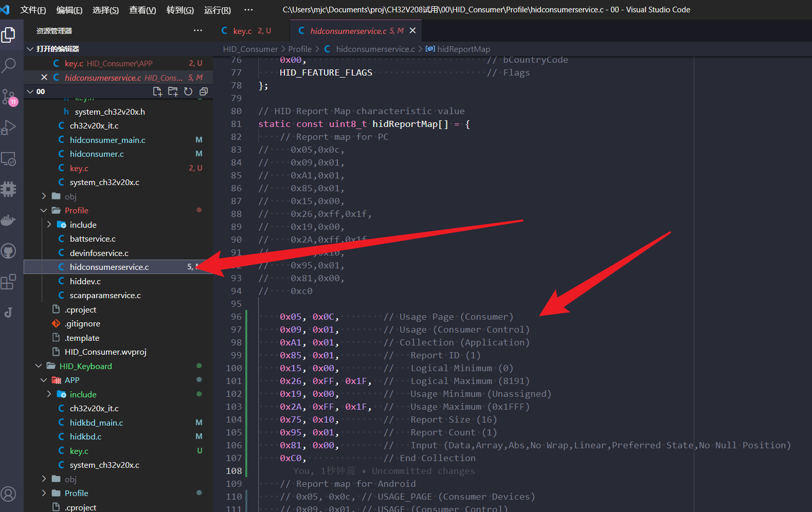Open the Selection menu (选择)
The height and width of the screenshot is (512, 812).
[105, 10]
